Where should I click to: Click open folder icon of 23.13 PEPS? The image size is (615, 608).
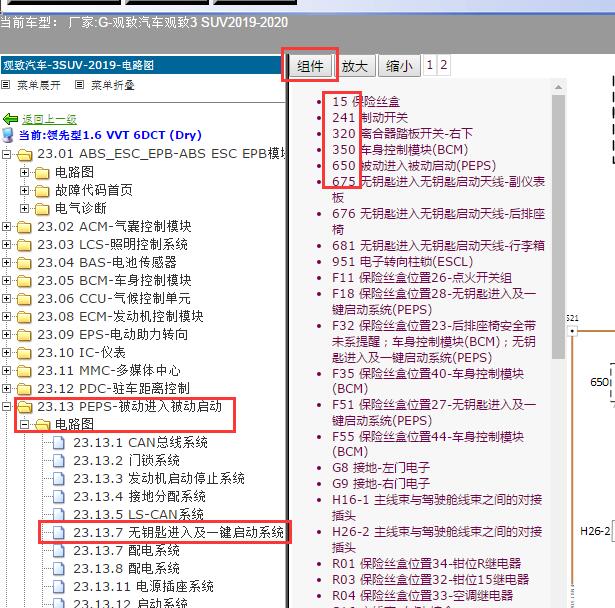click(x=25, y=408)
